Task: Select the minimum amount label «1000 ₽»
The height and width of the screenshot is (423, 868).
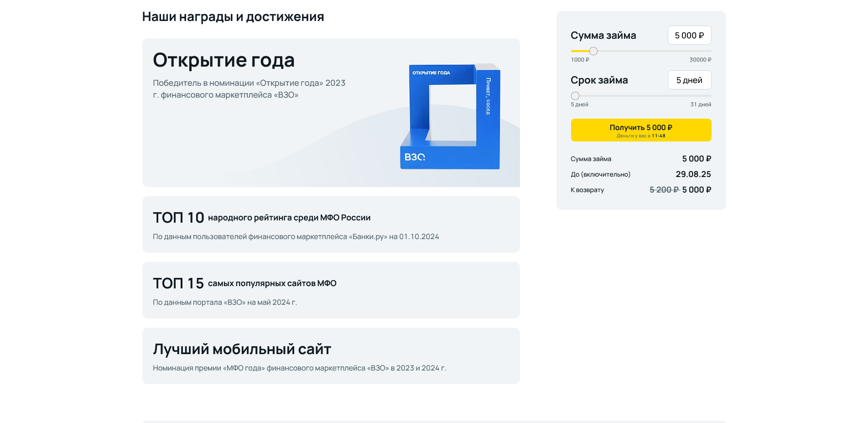Action: point(579,59)
